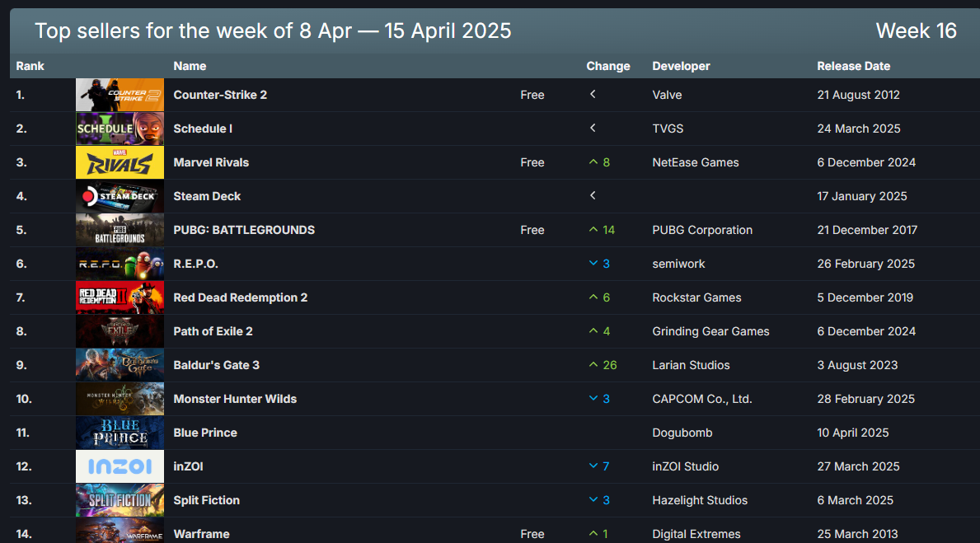Open the Monster Hunter Wilds link
The image size is (980, 543).
pos(235,399)
